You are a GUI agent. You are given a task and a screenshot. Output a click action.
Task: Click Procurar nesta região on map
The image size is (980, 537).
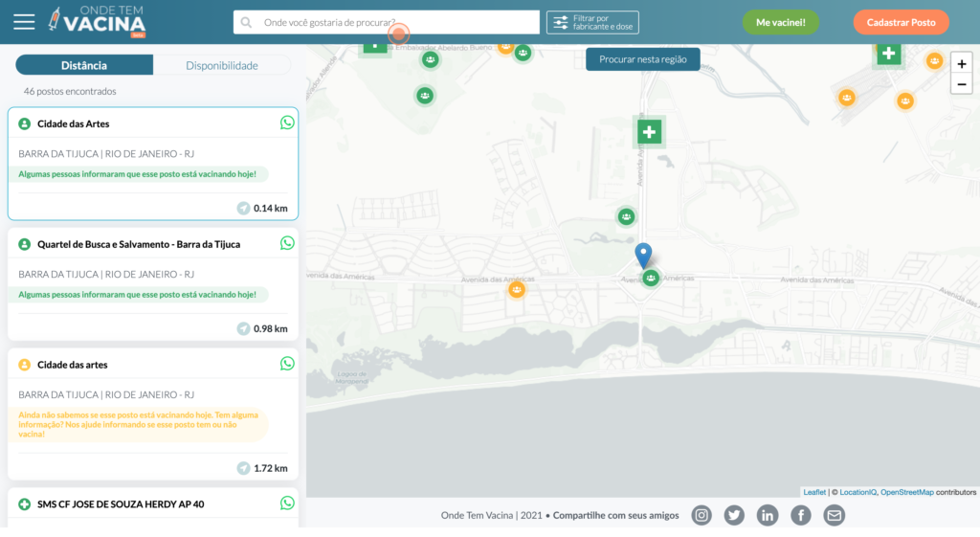pos(642,59)
